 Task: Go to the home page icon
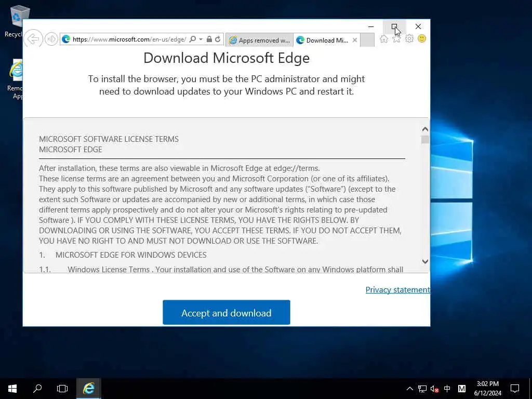(x=384, y=38)
